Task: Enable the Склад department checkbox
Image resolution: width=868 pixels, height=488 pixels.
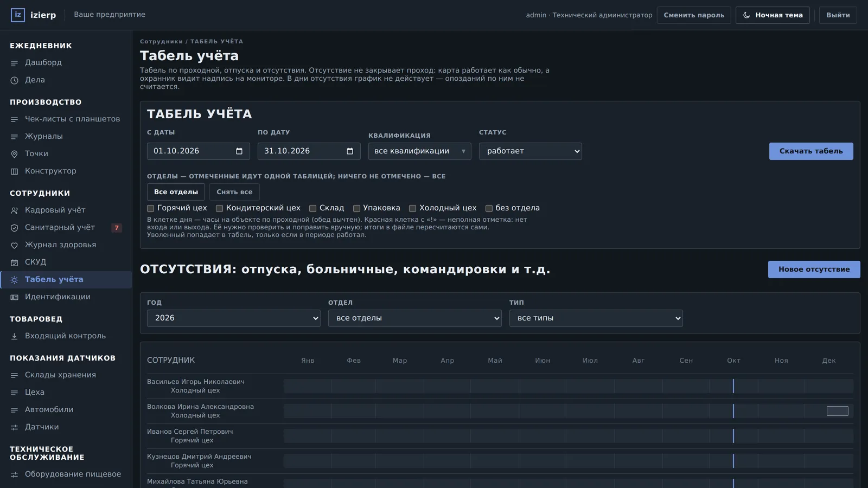Action: [313, 208]
